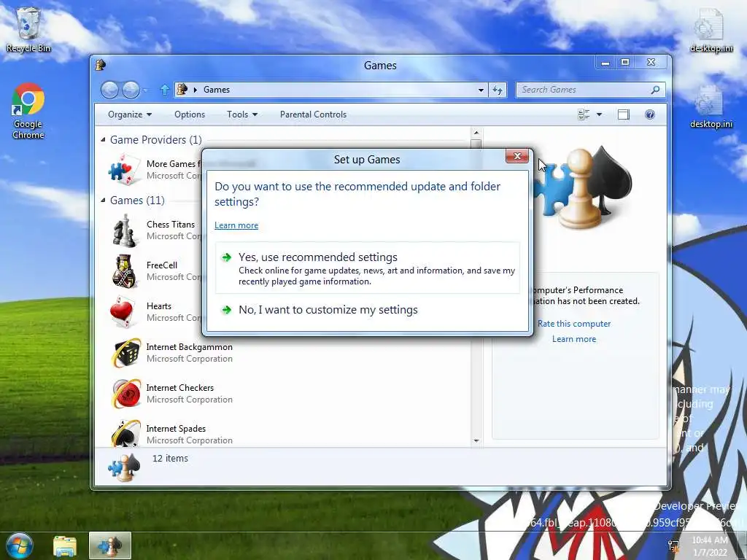Click Options in the Games toolbar
This screenshot has height=560, width=747.
point(190,114)
